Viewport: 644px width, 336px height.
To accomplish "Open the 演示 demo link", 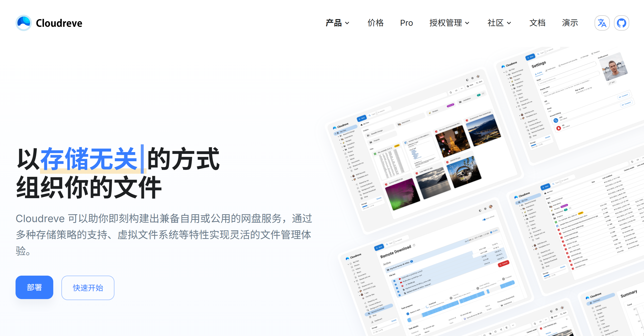I will pos(570,23).
